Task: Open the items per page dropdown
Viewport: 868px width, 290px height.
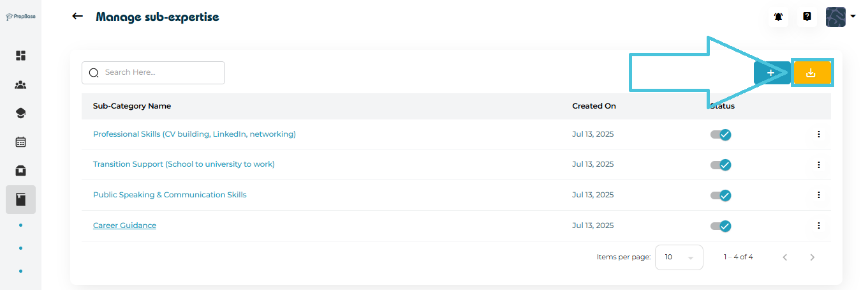Action: [x=679, y=257]
